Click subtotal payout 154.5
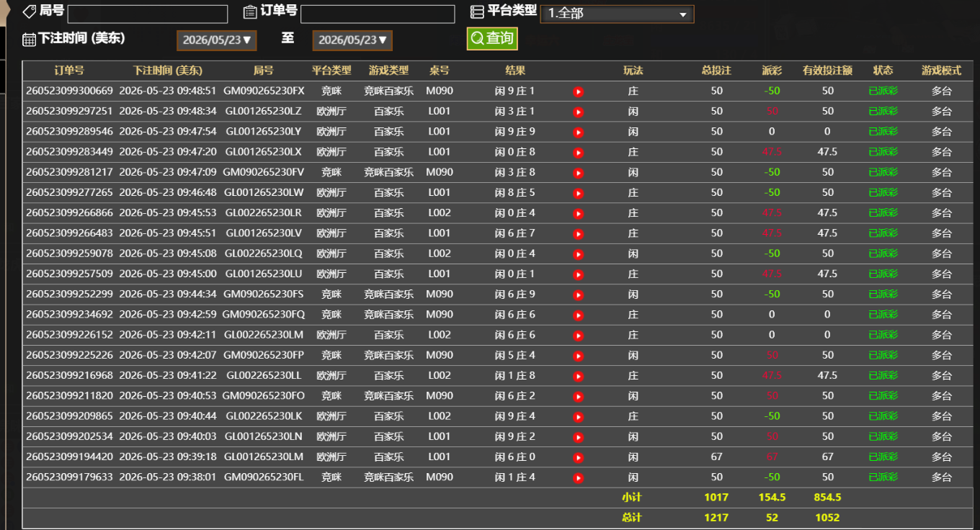980x530 pixels. click(772, 498)
